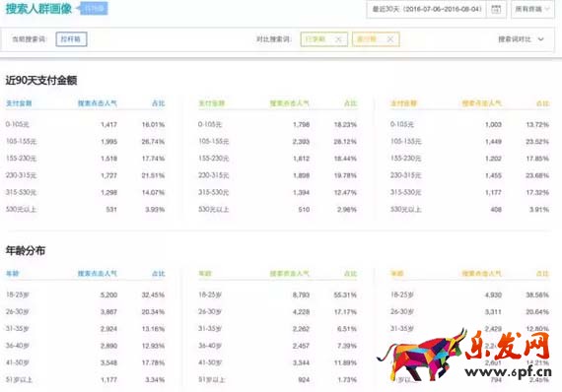Click the percentage 12.93%

tap(153, 346)
